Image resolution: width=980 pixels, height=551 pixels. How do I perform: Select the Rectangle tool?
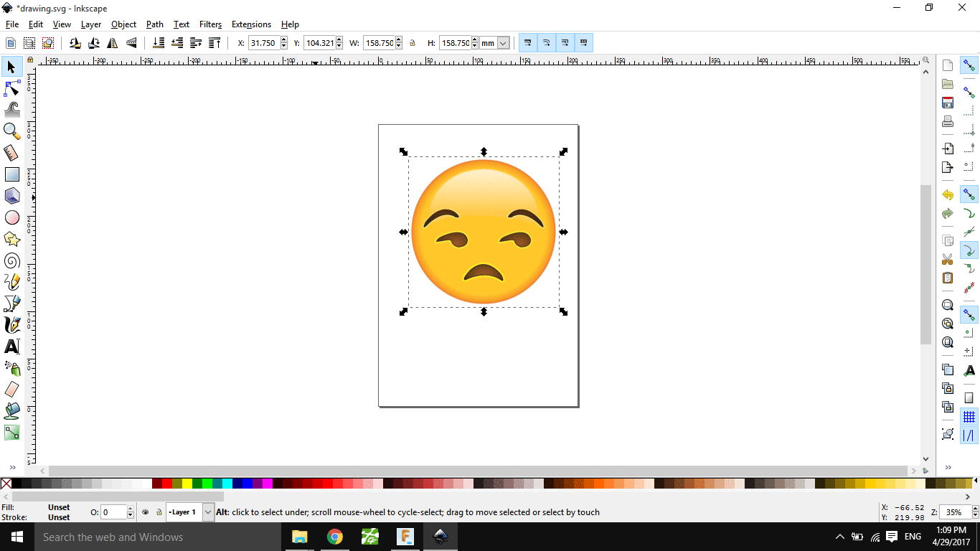(x=11, y=174)
